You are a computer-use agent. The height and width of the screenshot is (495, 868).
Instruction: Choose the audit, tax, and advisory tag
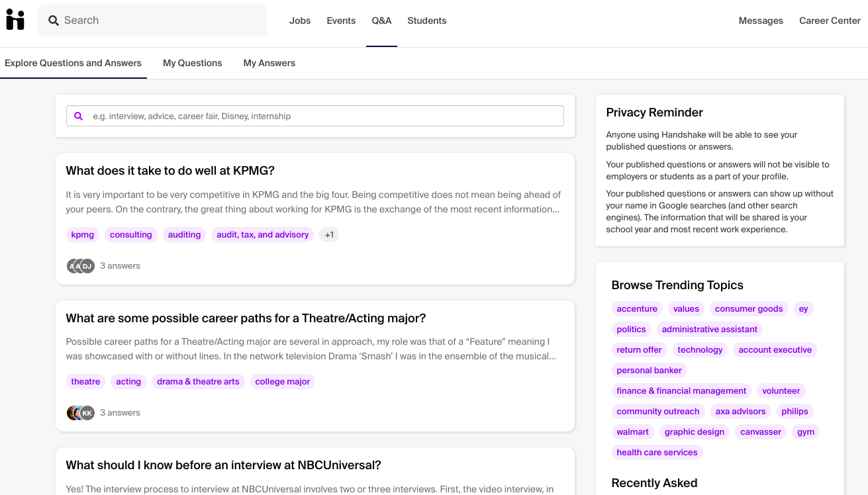click(263, 234)
